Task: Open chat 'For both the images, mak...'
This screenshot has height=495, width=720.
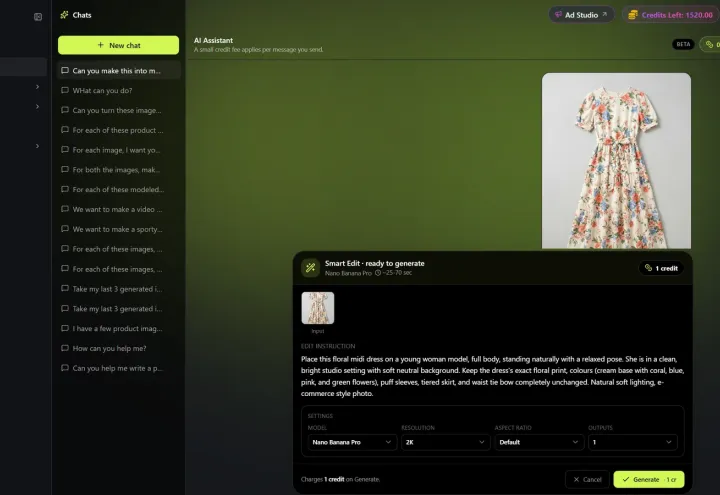Action: pos(119,169)
